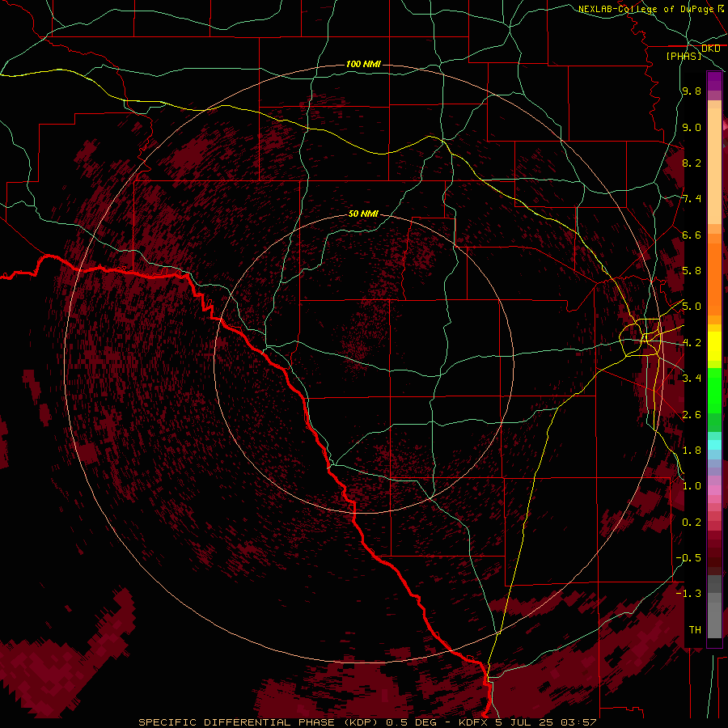Click the 7.4 legend value
Image resolution: width=728 pixels, height=728 pixels.
(x=692, y=199)
